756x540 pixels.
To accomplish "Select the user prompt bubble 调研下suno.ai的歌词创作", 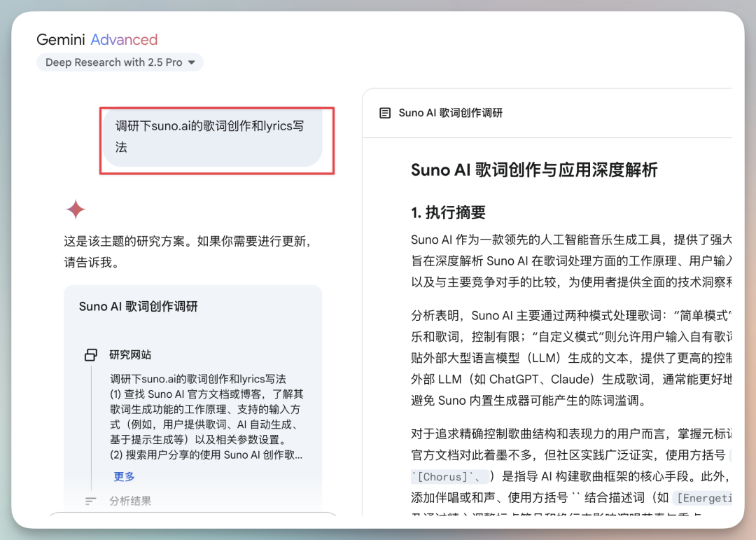I will [x=212, y=137].
